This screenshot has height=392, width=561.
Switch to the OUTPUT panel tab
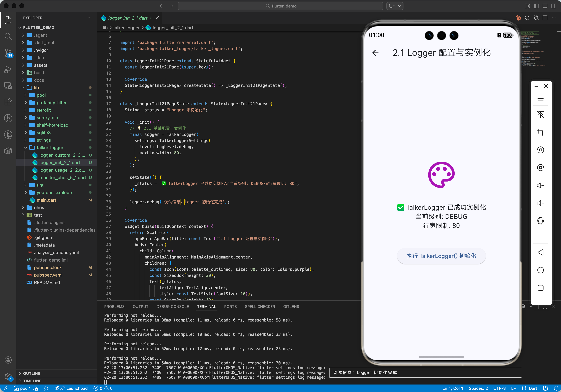click(x=141, y=307)
